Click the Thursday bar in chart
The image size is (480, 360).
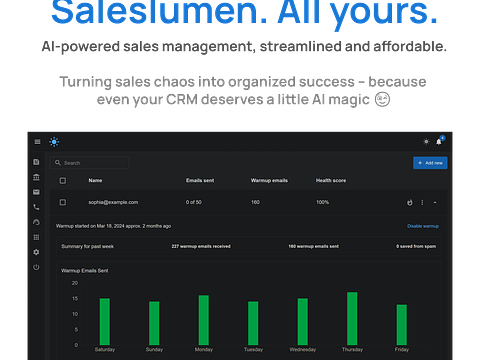click(352, 319)
